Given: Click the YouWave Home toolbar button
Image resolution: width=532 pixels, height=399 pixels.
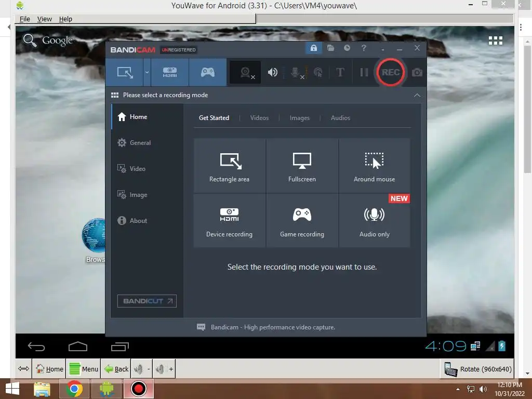Looking at the screenshot, I should tap(49, 369).
